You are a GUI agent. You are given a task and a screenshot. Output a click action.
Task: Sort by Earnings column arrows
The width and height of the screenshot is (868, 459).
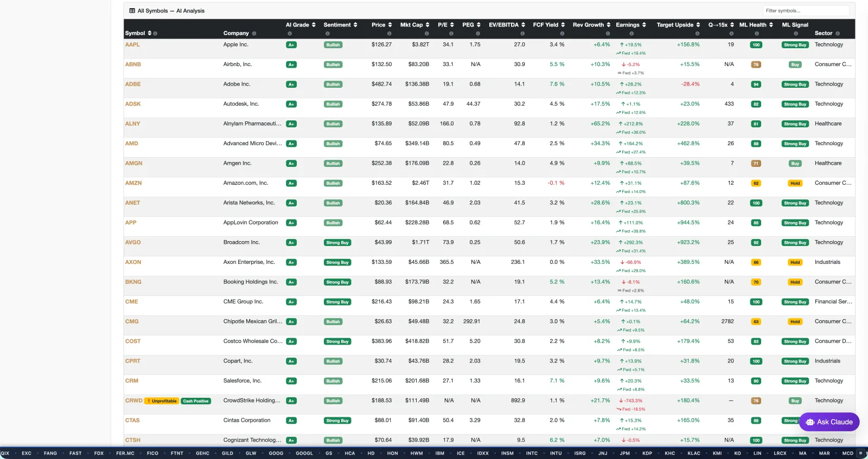click(644, 25)
